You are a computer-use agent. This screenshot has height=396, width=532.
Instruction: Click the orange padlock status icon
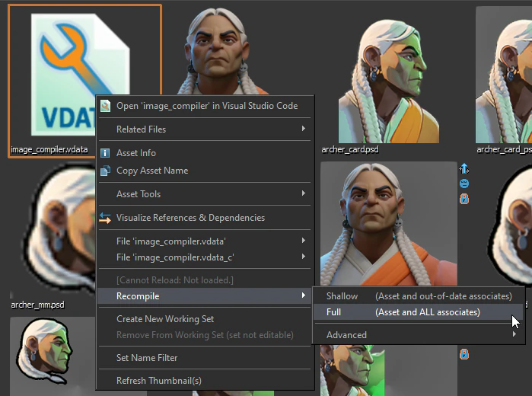coord(464,198)
